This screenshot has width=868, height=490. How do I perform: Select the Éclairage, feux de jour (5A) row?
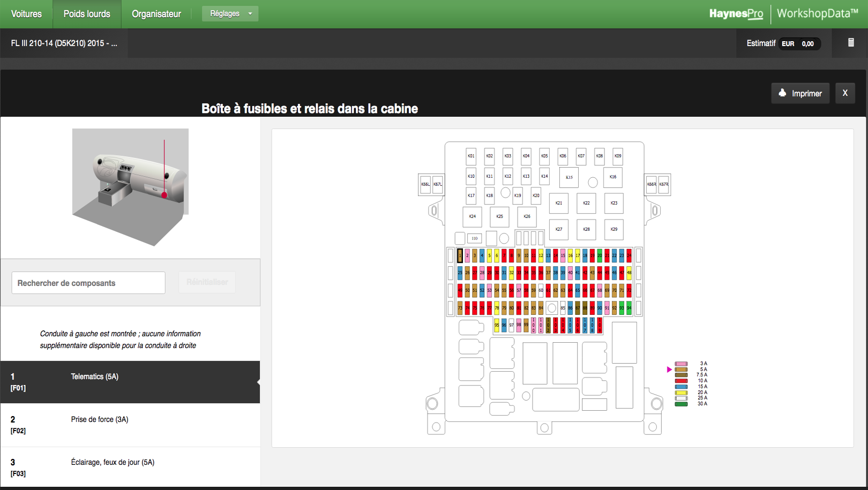130,468
